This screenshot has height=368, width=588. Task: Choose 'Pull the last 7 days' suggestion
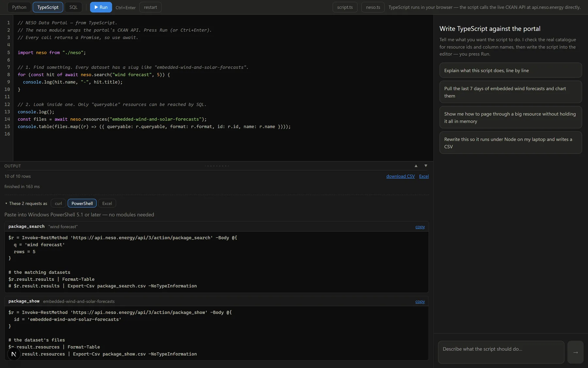511,92
